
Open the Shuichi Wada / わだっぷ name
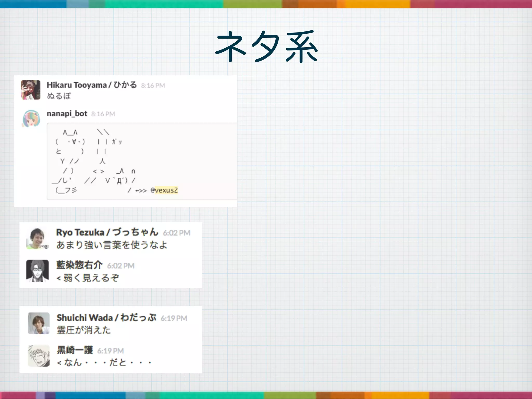point(107,317)
